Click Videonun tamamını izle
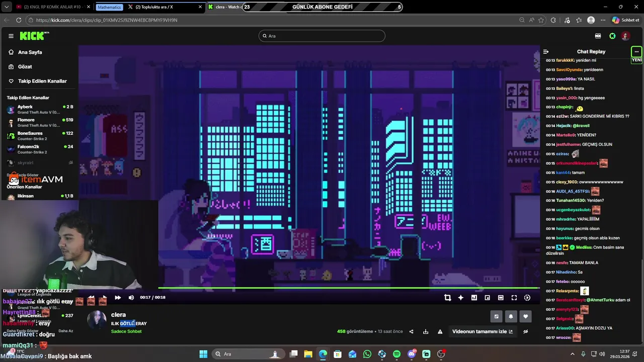Image resolution: width=644 pixels, height=362 pixels. coord(482,331)
